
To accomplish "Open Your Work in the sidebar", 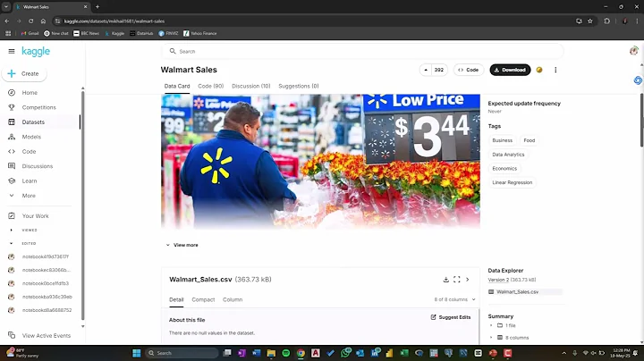I will [x=35, y=216].
